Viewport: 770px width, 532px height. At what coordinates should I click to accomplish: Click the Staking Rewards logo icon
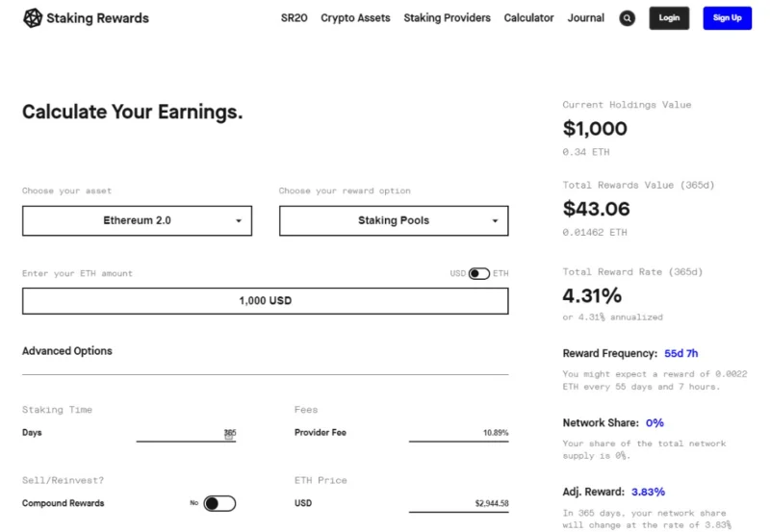pos(33,18)
